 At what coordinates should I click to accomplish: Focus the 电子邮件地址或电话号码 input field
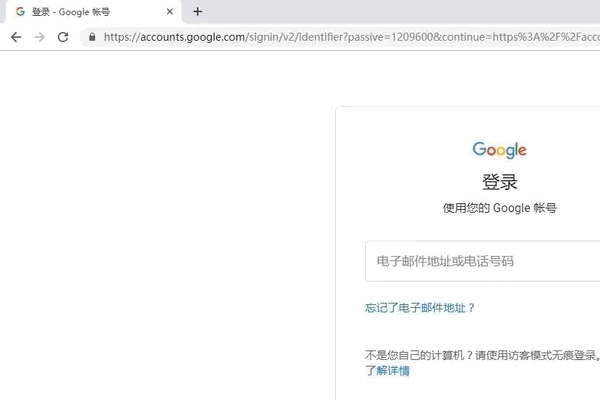tap(483, 261)
